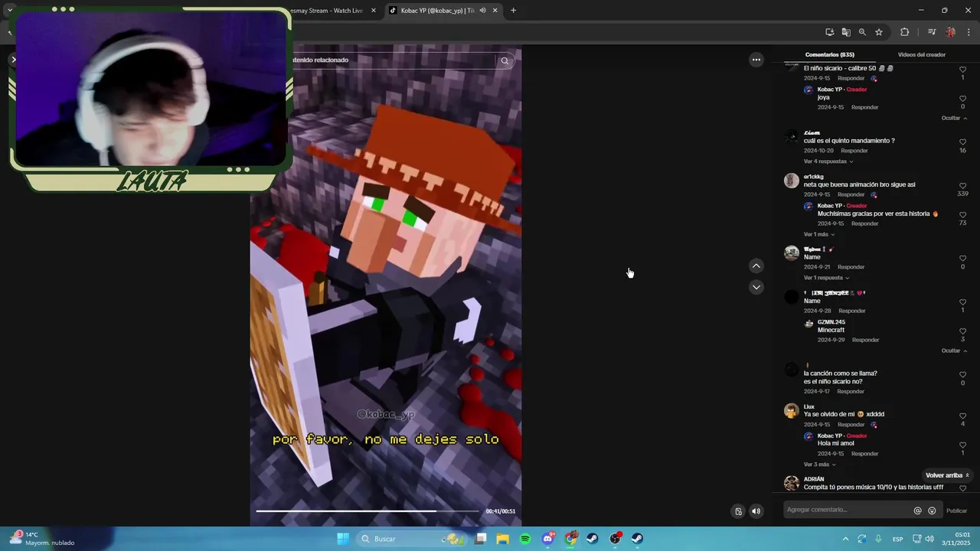
Task: Open Spotify from the taskbar
Action: [x=525, y=539]
